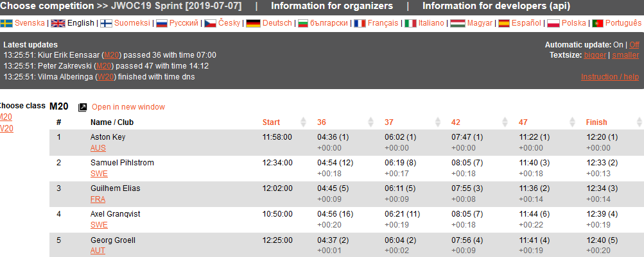
Task: Sort by control 47 column arrows
Action: 573,122
